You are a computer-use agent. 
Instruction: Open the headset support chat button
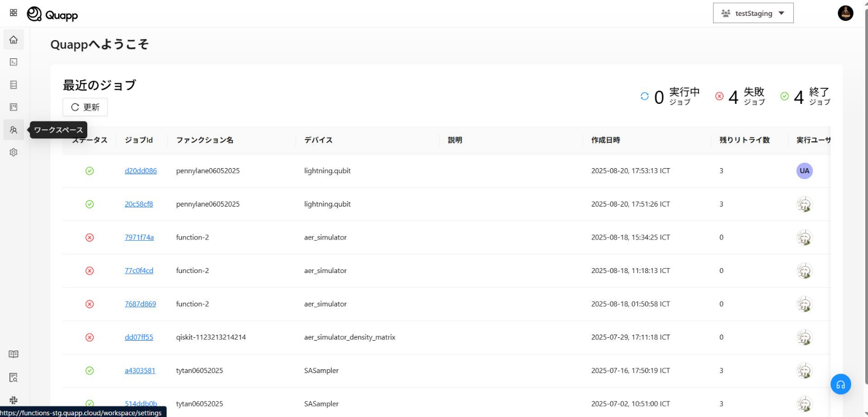click(x=840, y=385)
